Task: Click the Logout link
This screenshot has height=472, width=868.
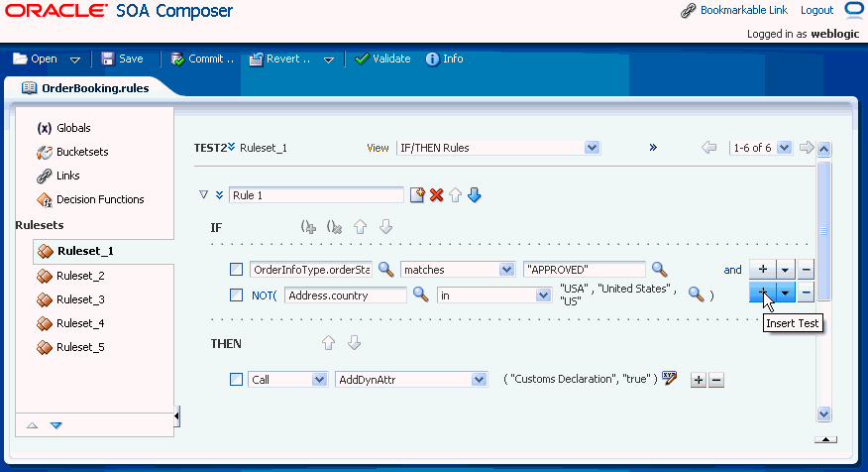Action: tap(816, 10)
